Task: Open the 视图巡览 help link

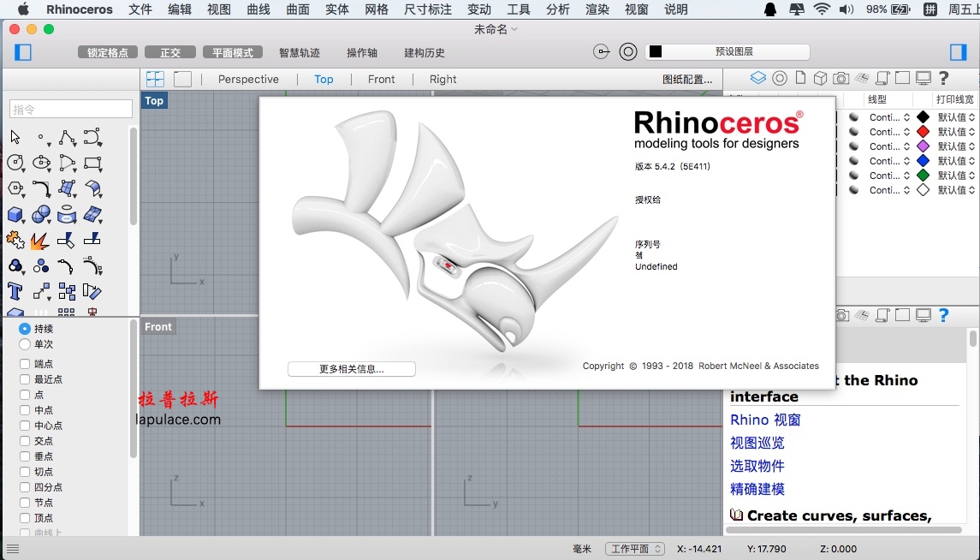Action: (757, 443)
